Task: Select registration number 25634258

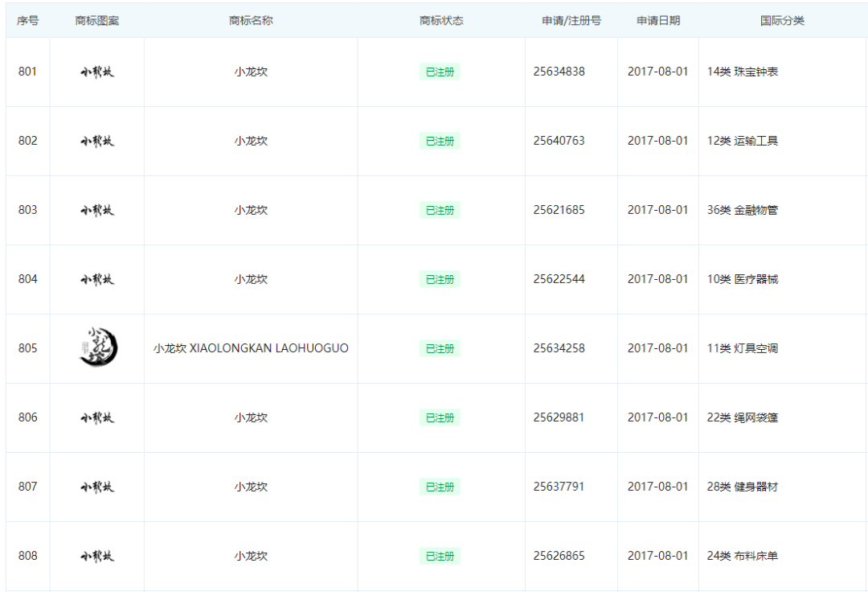Action: pos(559,348)
